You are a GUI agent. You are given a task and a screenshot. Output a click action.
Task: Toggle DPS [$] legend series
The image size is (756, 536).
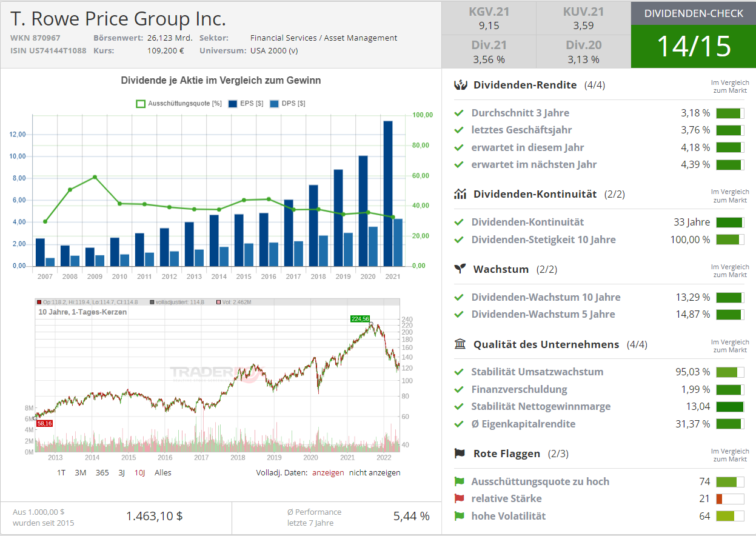(x=287, y=104)
